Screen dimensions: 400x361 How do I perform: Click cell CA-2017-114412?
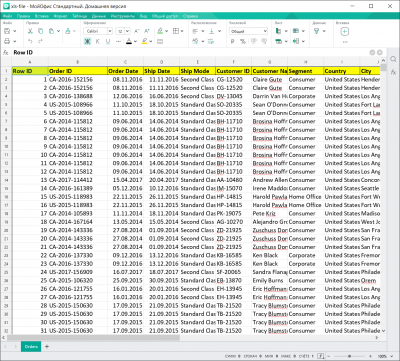(x=78, y=180)
